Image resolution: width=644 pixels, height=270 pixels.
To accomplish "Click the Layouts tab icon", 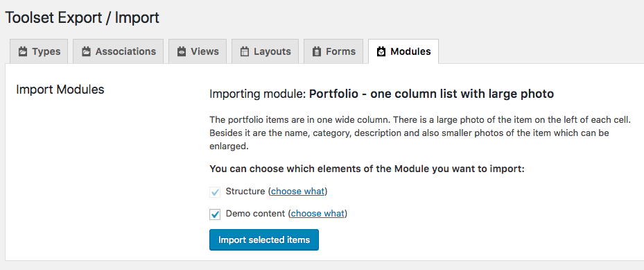I will pos(245,51).
